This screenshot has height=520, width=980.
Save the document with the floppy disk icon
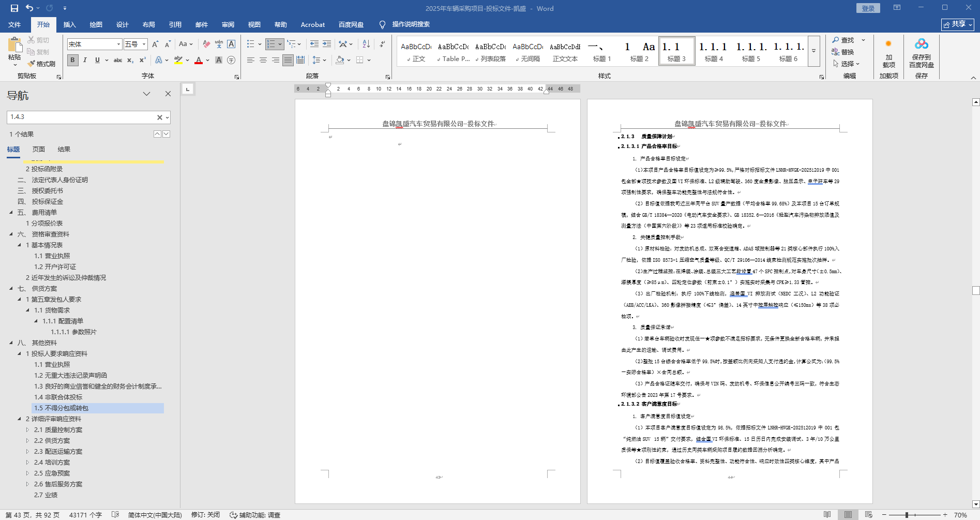(14, 8)
